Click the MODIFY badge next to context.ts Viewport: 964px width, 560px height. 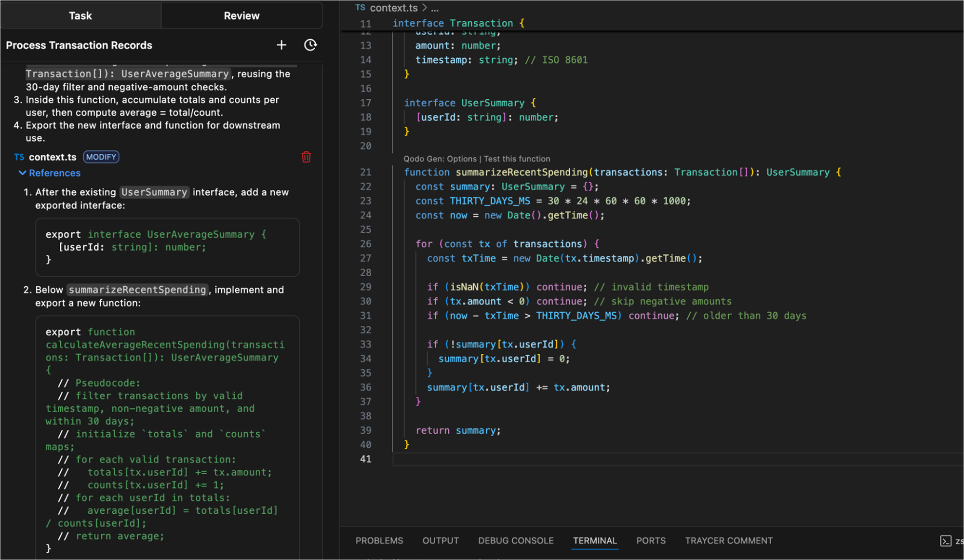point(101,157)
